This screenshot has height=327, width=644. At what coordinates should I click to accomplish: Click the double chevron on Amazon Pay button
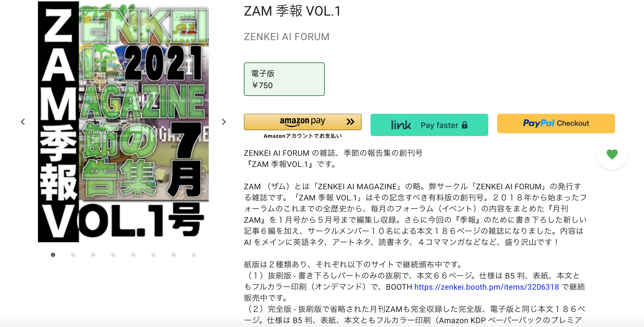(x=350, y=122)
